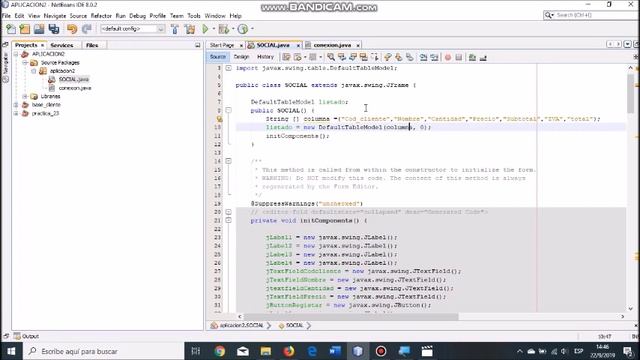640x360 pixels.
Task: Open Microsoft Word from the taskbar
Action: click(x=335, y=351)
